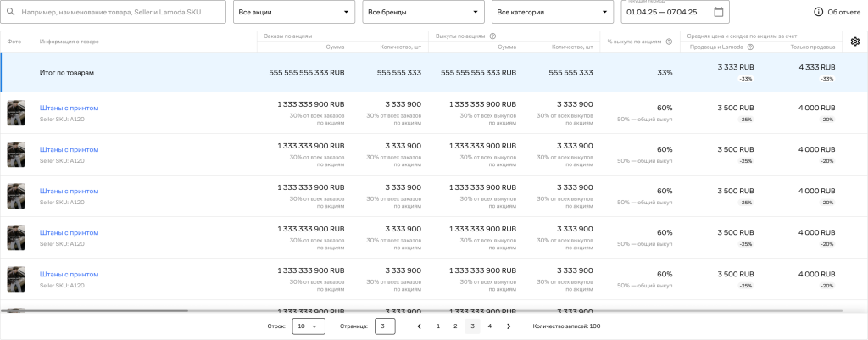Open the first "Штаны с принтом" product link
Image resolution: width=868 pixels, height=340 pixels.
click(69, 108)
